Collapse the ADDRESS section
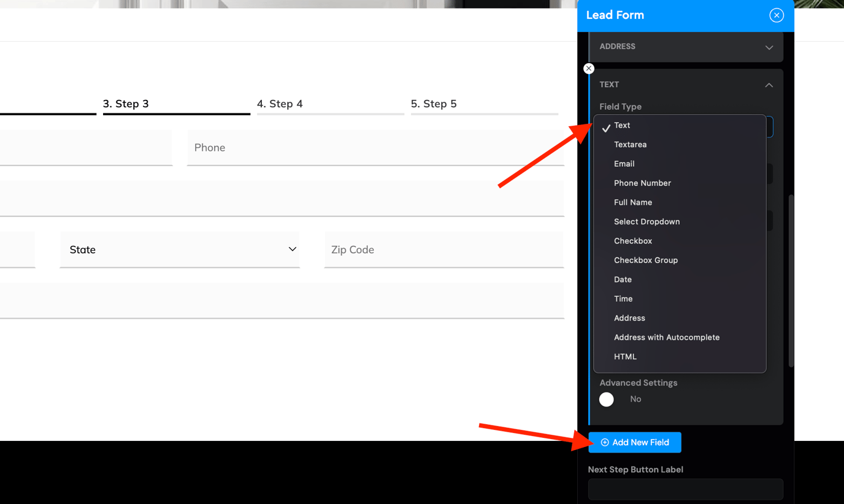 click(769, 47)
